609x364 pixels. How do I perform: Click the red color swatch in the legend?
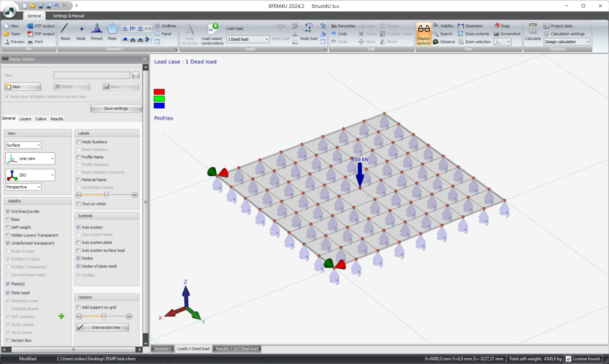coord(159,92)
